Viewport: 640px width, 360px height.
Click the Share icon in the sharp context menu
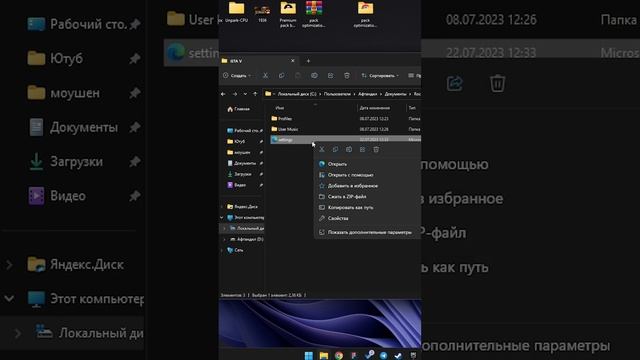click(x=362, y=149)
